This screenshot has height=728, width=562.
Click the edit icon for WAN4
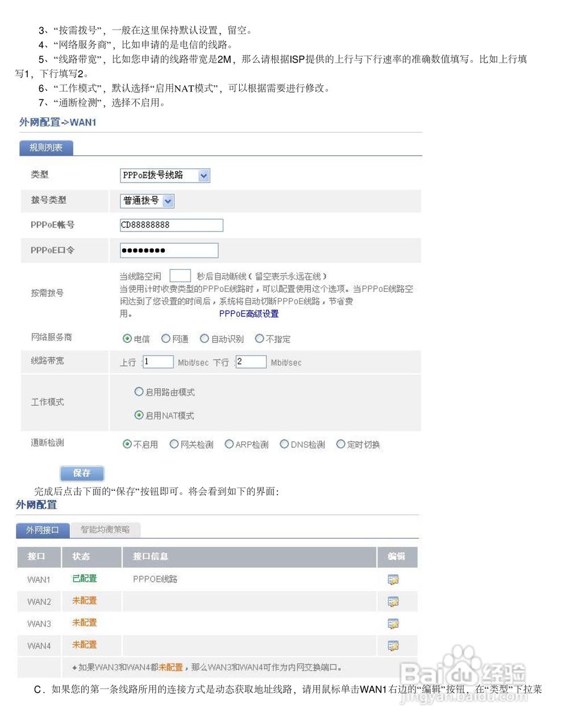pos(393,645)
